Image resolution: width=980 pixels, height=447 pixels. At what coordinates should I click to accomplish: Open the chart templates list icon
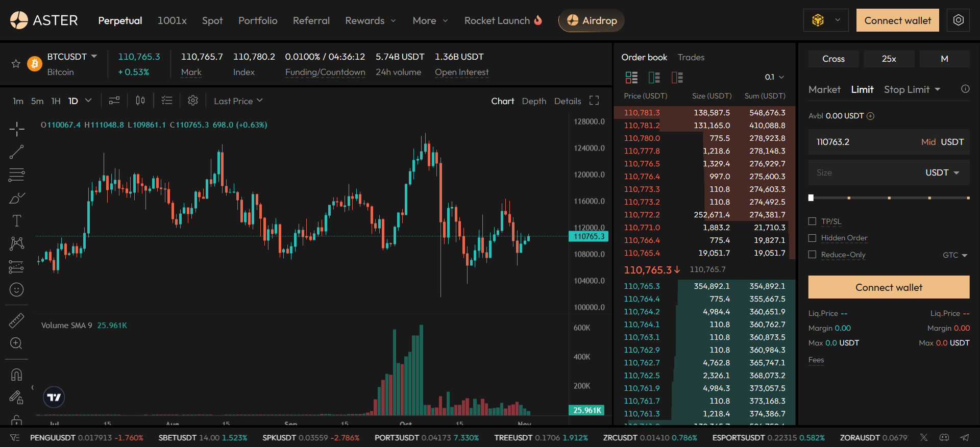167,101
